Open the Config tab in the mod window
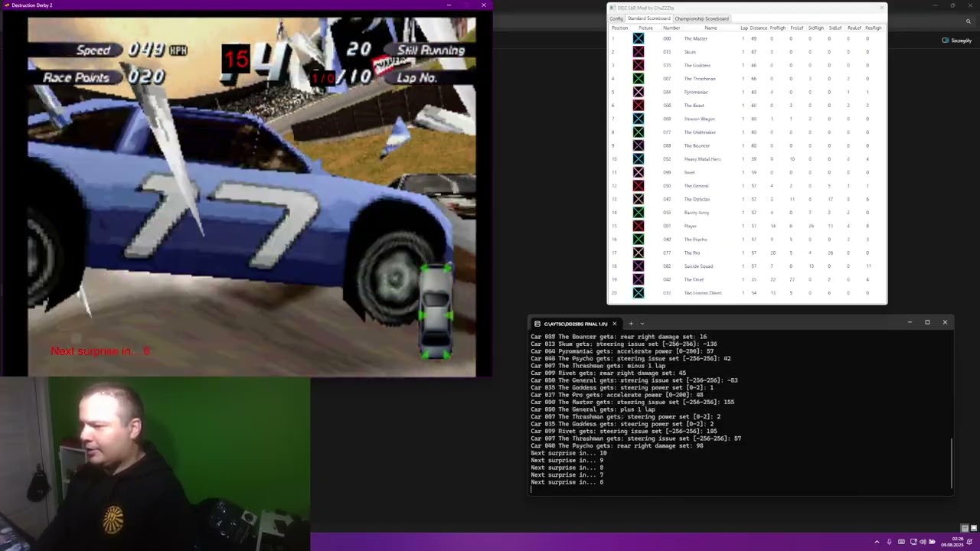 point(616,18)
